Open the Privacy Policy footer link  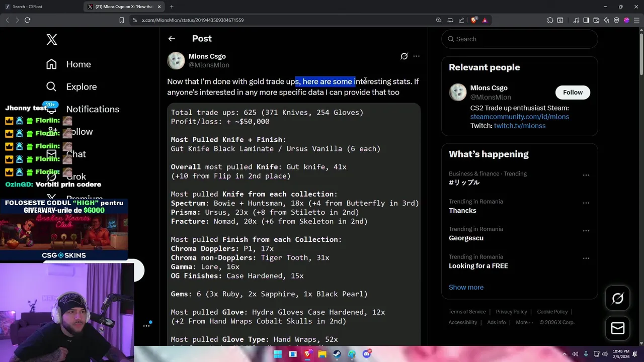511,312
